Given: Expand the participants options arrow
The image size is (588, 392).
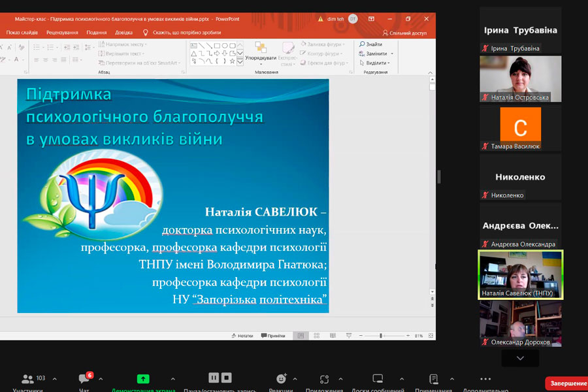Looking at the screenshot, I should click(x=54, y=379).
